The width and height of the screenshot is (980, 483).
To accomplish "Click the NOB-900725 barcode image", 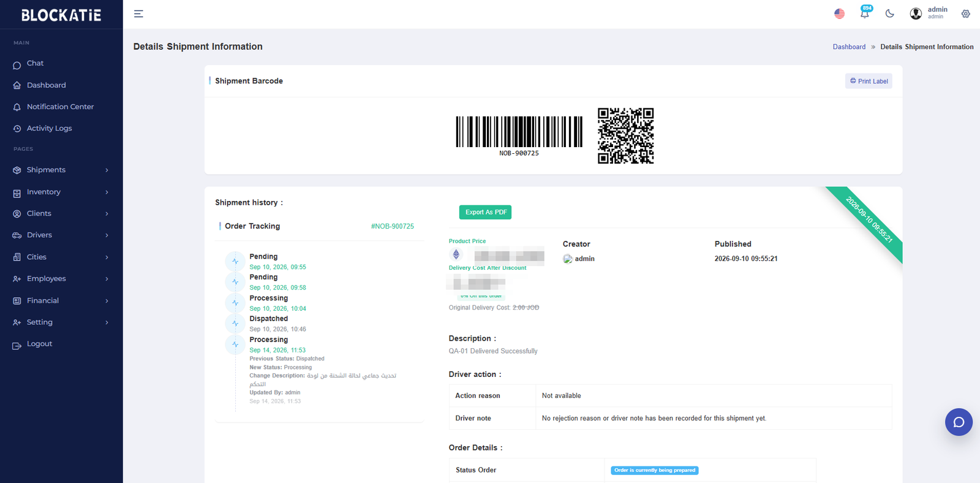I will [519, 136].
